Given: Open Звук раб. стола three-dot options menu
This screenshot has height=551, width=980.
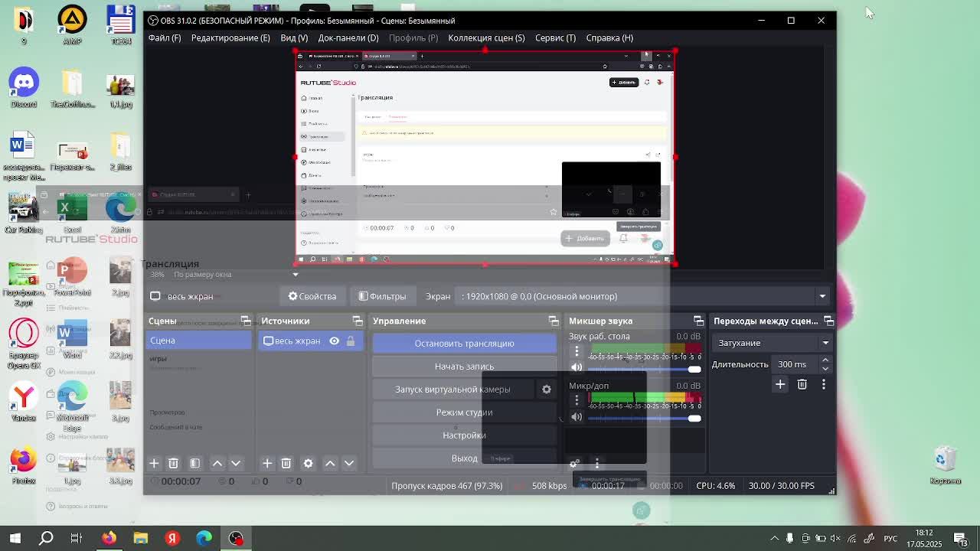Looking at the screenshot, I should [x=577, y=351].
